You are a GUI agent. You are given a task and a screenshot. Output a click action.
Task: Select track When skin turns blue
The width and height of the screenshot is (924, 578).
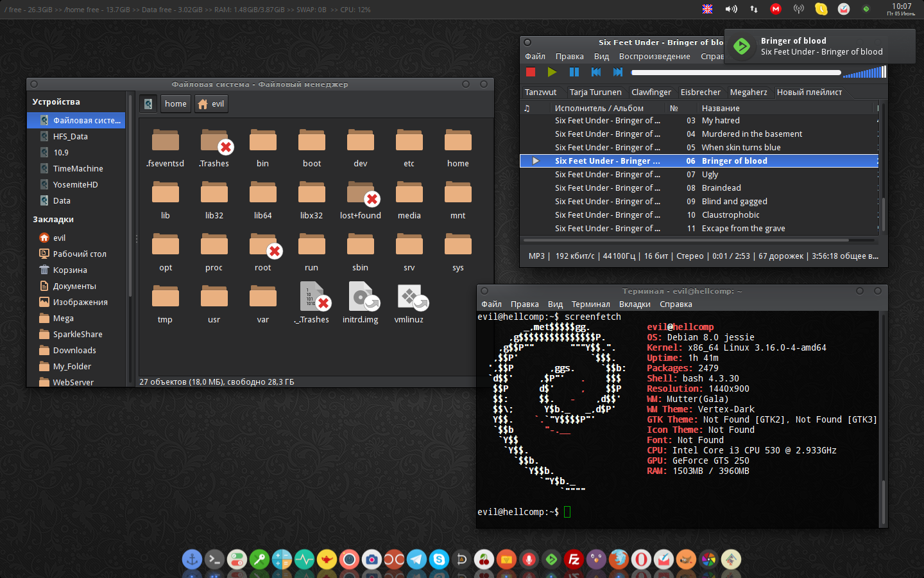[x=699, y=148]
